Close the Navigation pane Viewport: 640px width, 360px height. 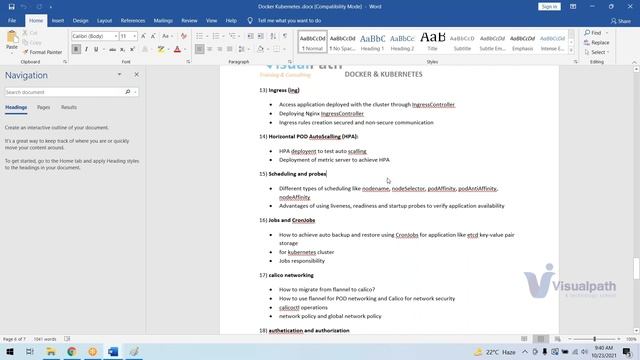pos(136,75)
